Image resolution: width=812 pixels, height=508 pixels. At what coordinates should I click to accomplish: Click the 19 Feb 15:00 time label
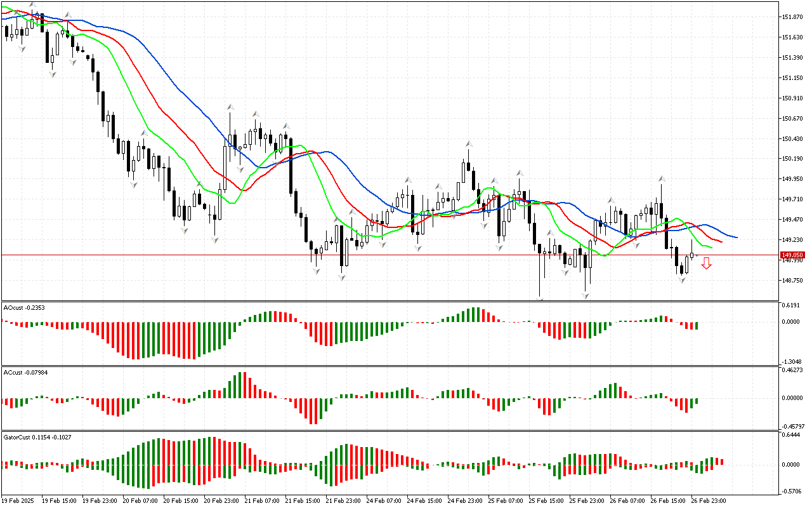point(59,501)
